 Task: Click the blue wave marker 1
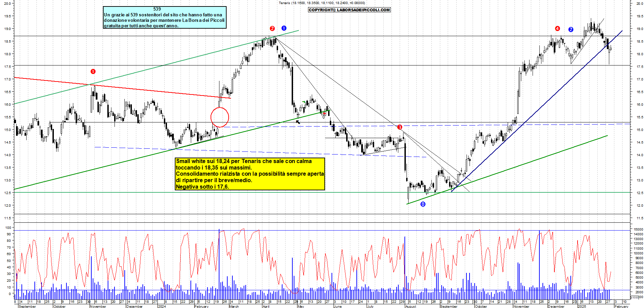click(284, 28)
